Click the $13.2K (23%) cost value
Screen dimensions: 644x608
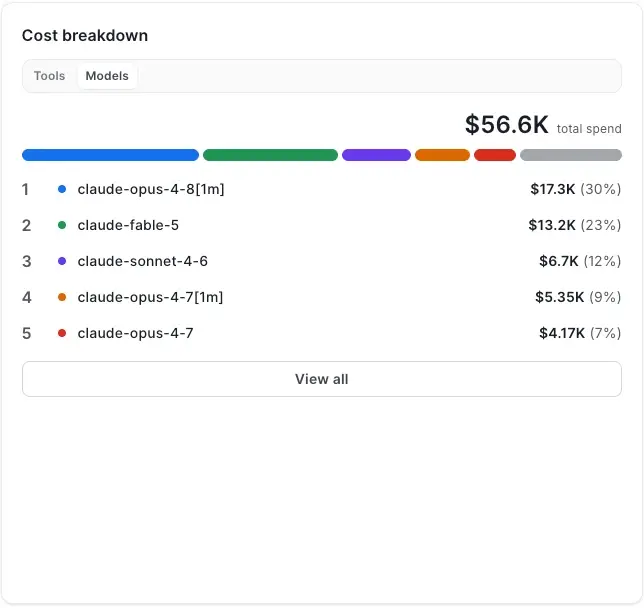575,225
